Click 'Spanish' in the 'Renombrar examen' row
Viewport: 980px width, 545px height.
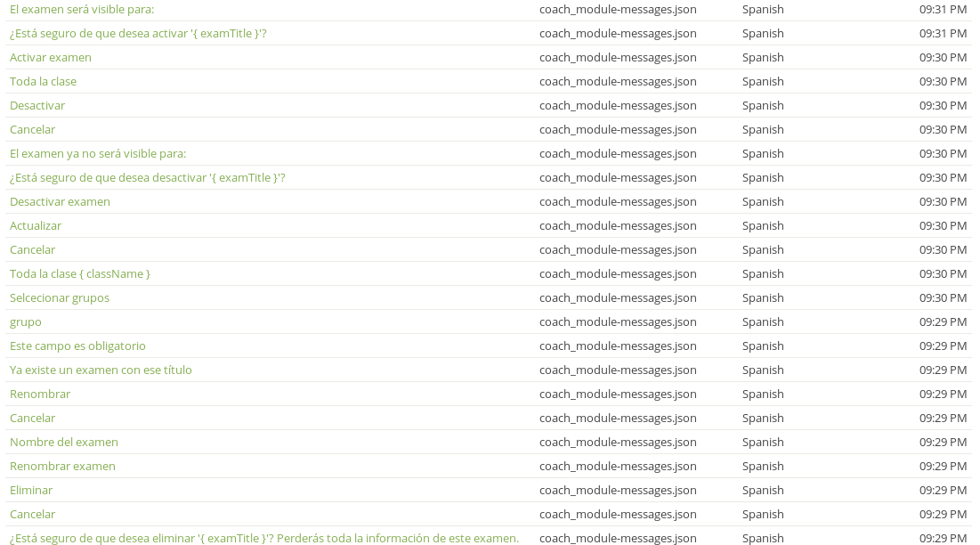coord(763,467)
